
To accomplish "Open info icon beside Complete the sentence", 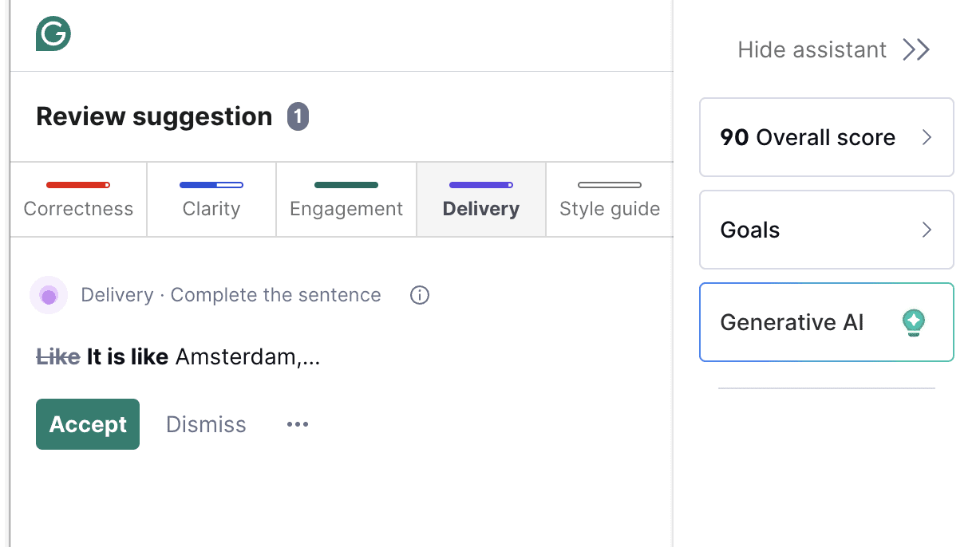I will tap(420, 295).
